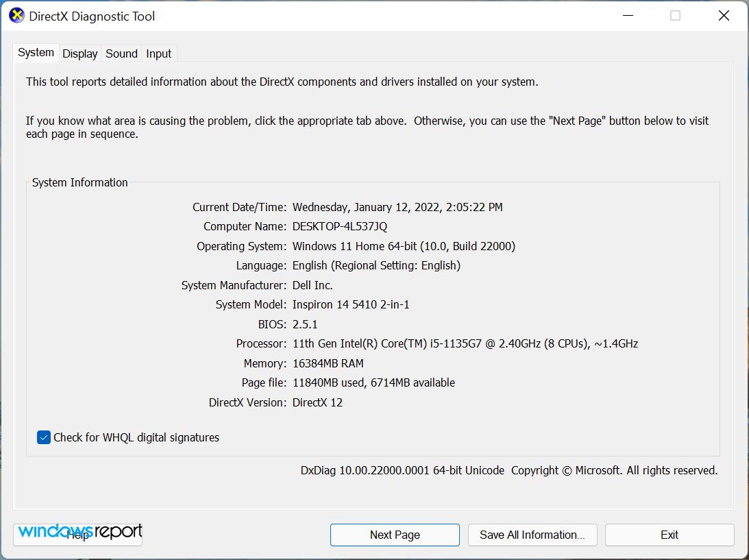Click Save All Information

[x=532, y=535]
